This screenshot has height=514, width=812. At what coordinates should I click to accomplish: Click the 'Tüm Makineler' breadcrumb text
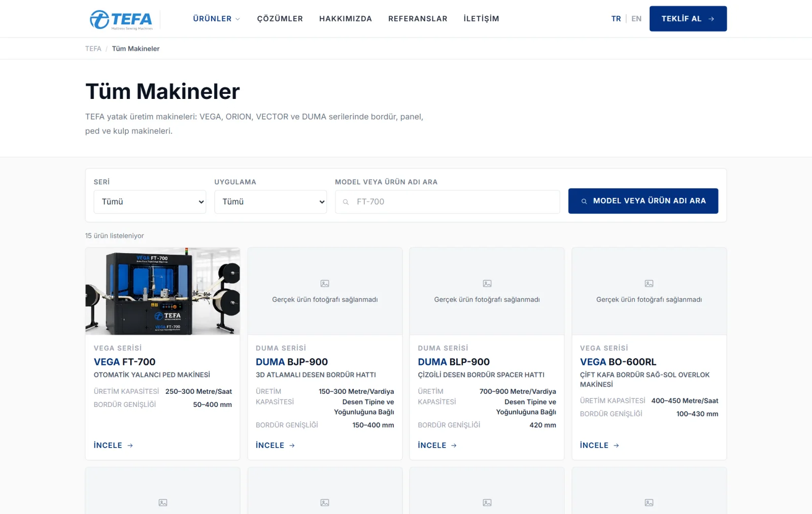point(136,49)
